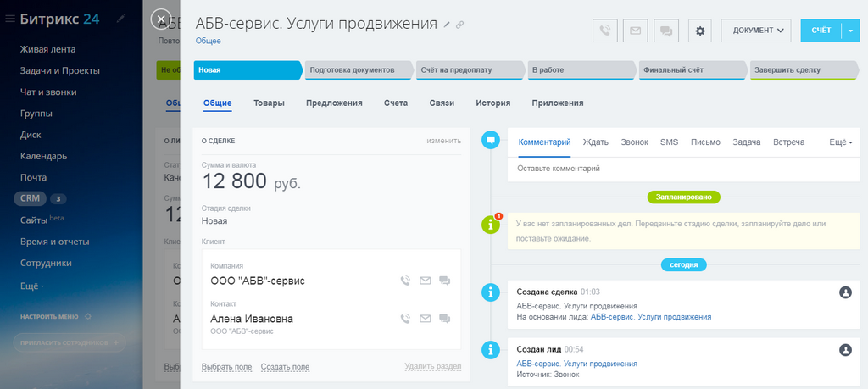Switch to the История tab
This screenshot has width=868, height=389.
(x=493, y=103)
